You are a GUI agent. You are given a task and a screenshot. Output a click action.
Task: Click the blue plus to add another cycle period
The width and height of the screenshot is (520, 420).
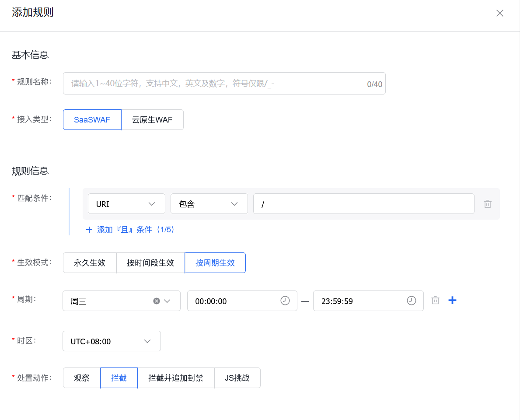pos(452,300)
